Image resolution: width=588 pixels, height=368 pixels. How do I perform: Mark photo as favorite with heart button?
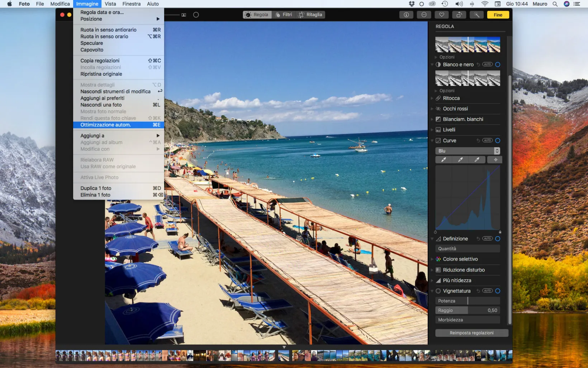441,15
